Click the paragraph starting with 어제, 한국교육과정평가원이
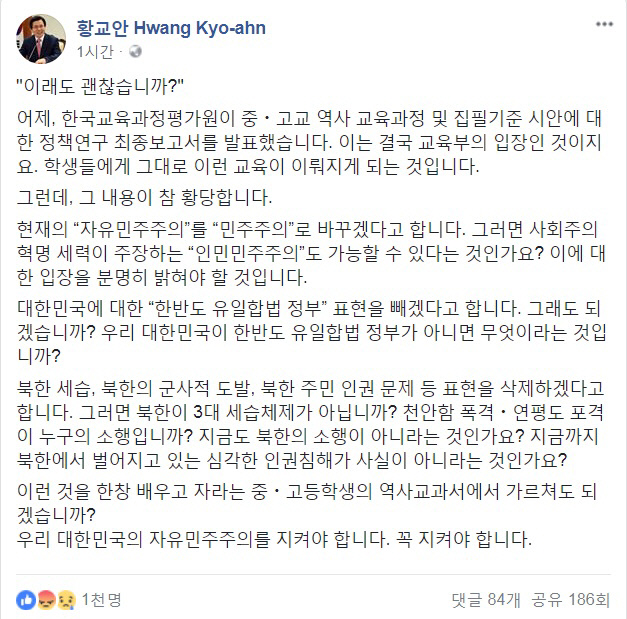 (x=309, y=142)
